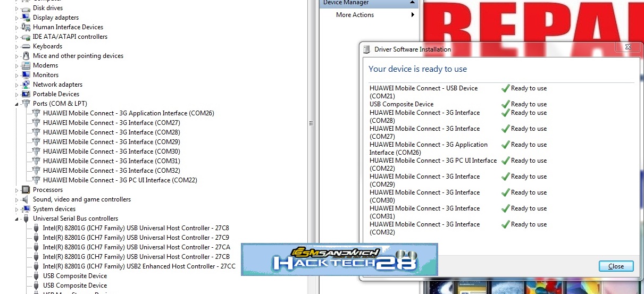Select HUAWEI Mobile Connect - 3G Interface (COM28)
The height and width of the screenshot is (294, 644).
coord(111,132)
